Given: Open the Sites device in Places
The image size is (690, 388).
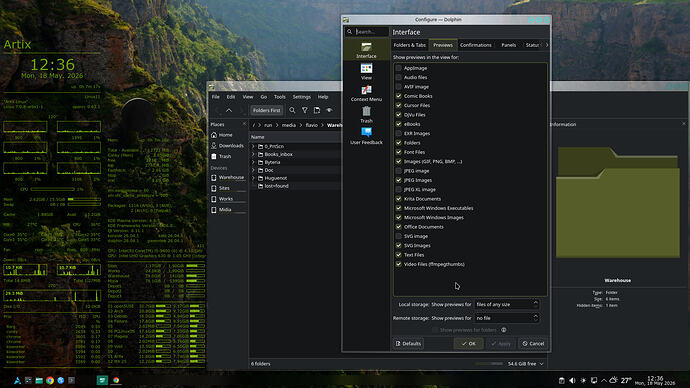Looking at the screenshot, I should pos(228,188).
